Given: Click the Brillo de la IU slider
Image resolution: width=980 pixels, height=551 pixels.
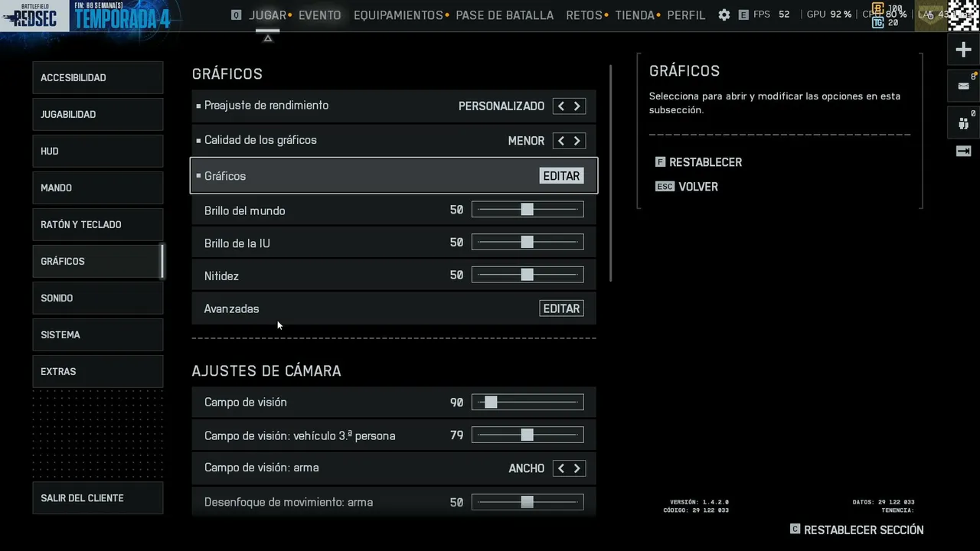Looking at the screenshot, I should pos(528,242).
